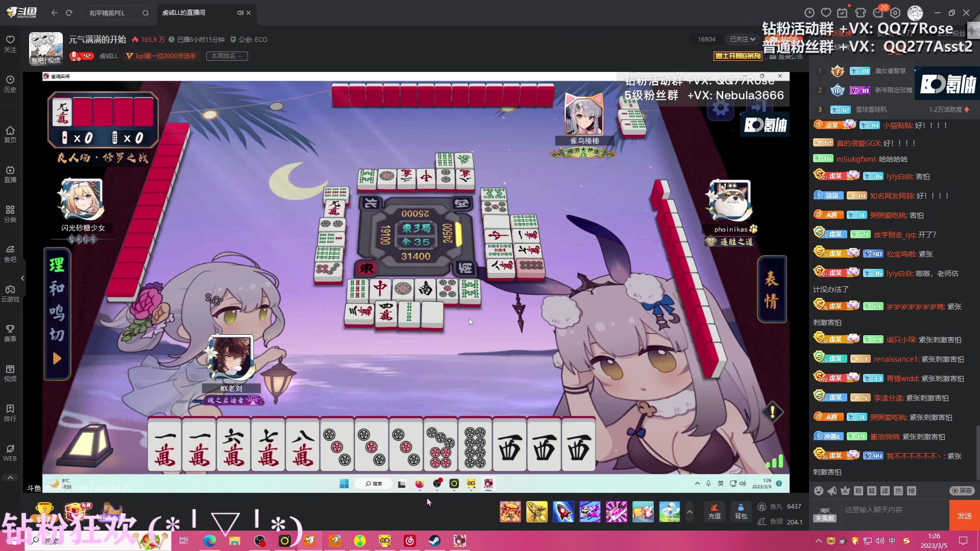Open favorites heart icon in top bar

[x=826, y=13]
